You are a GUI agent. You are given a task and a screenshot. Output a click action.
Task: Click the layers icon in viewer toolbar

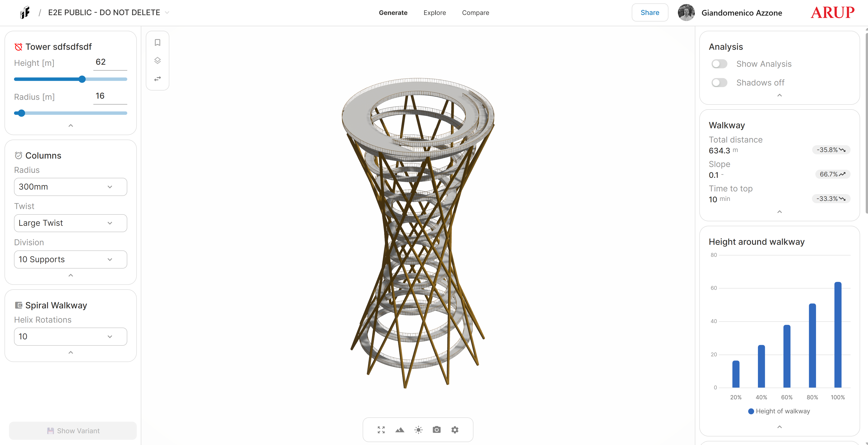tap(157, 61)
